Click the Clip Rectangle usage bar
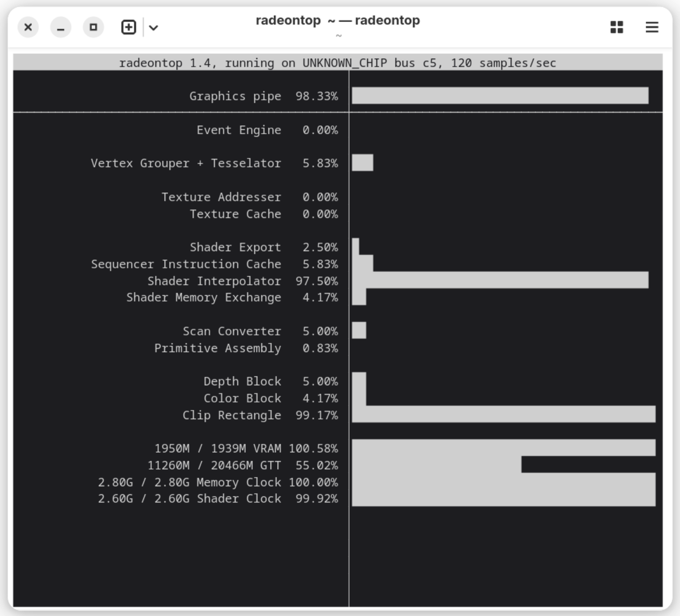Screen dimensions: 680x616 click(503, 414)
